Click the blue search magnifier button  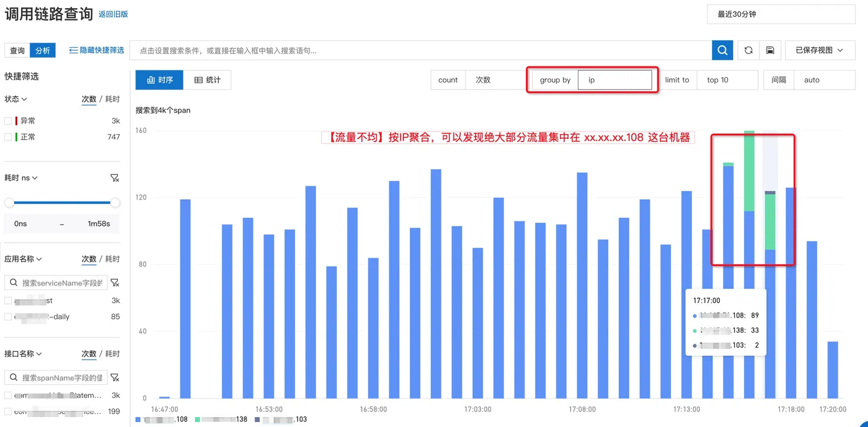(x=722, y=50)
